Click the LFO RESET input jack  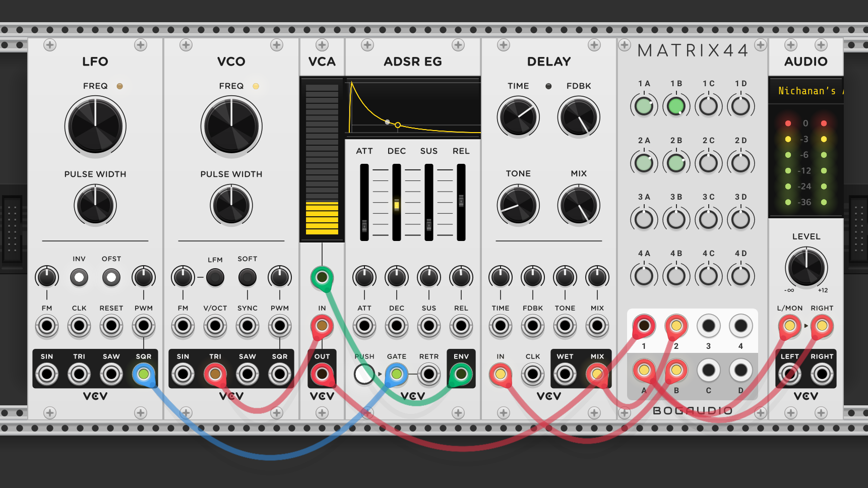(x=111, y=326)
